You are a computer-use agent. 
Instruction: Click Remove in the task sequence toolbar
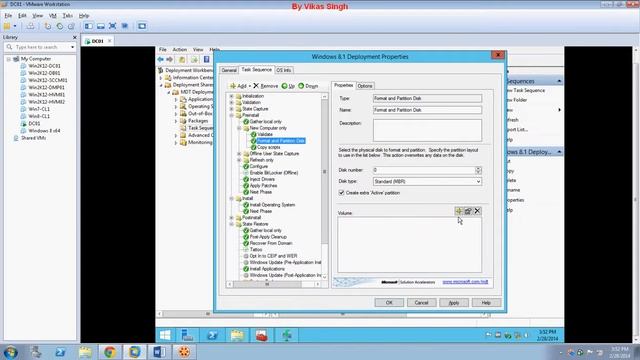point(265,86)
